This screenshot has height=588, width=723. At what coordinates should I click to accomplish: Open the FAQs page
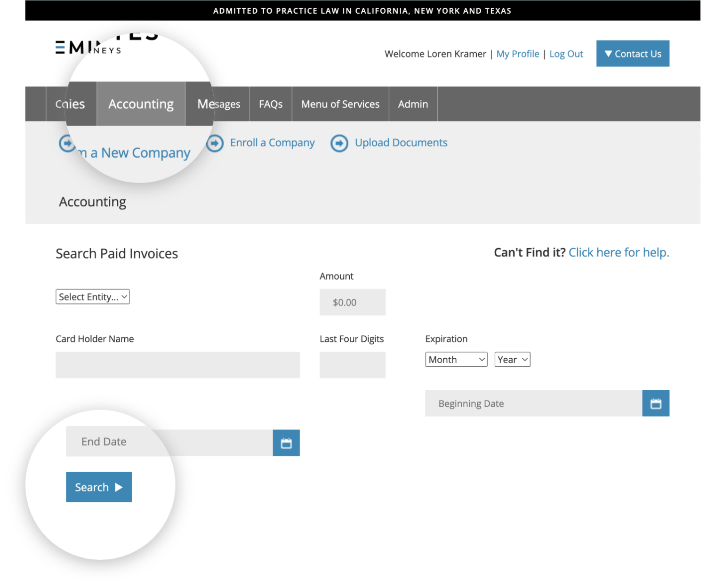[x=270, y=104]
